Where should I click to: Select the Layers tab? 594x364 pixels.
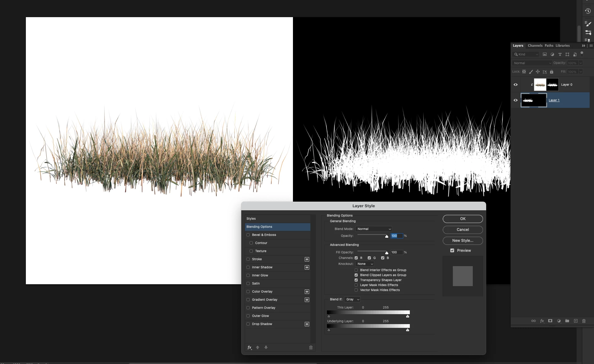[x=518, y=46]
